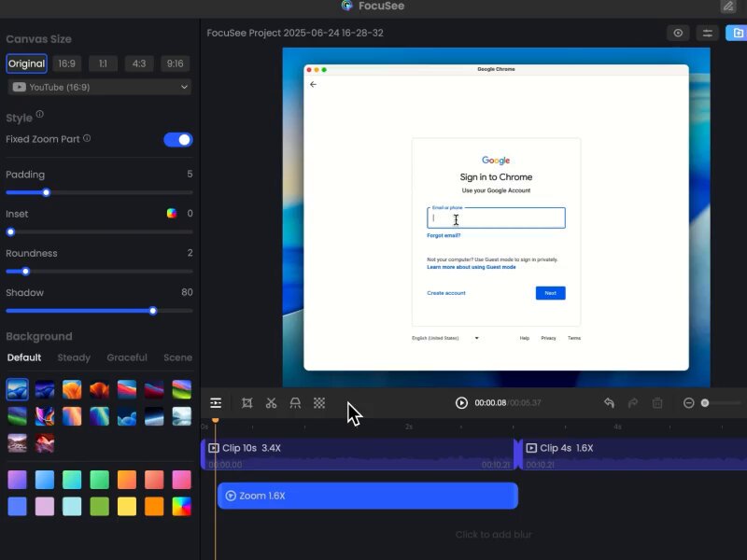Choose the 9:16 canvas size
Viewport: 747px width, 560px height.
point(175,63)
